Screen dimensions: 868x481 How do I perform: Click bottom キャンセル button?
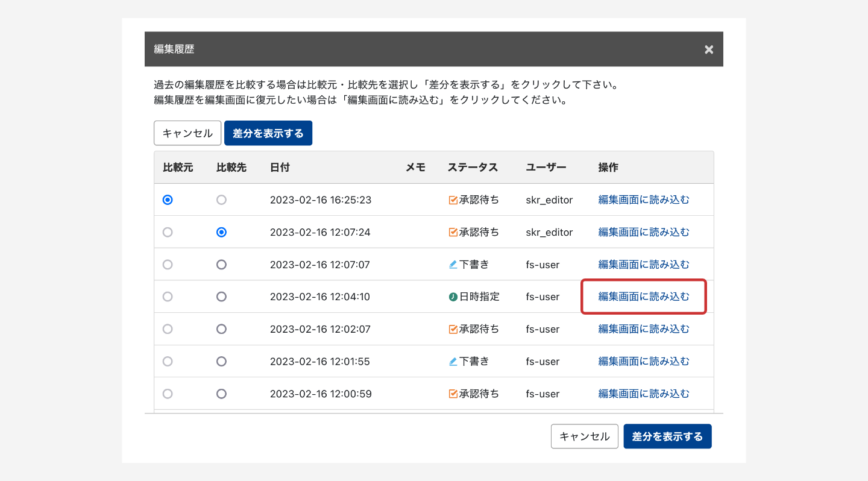click(584, 436)
